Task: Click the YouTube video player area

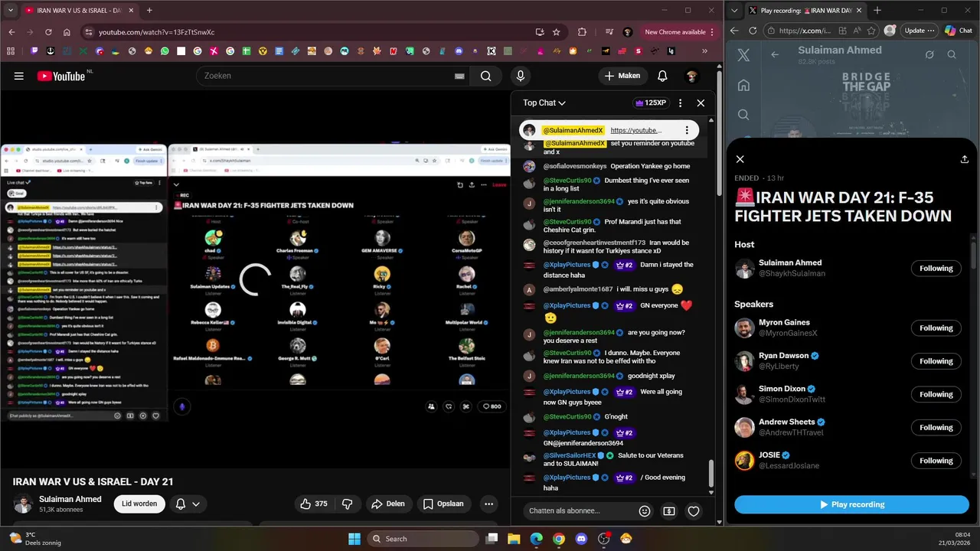Action: 255,280
